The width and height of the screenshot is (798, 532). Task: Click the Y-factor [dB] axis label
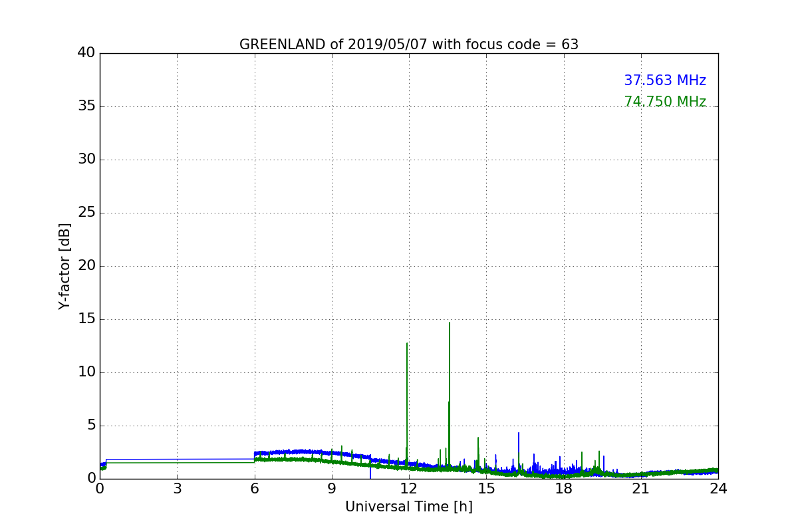click(x=65, y=266)
